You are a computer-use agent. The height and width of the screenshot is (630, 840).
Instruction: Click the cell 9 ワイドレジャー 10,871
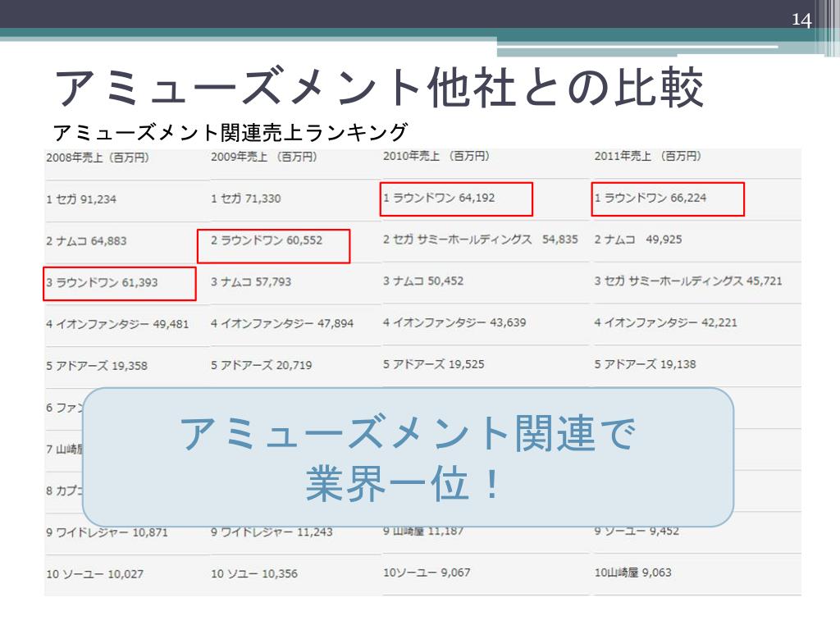pyautogui.click(x=107, y=533)
